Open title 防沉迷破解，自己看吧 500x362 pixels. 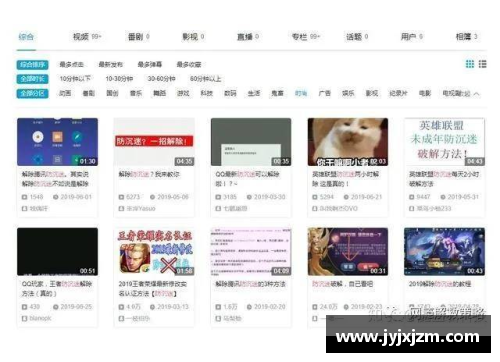tap(342, 284)
